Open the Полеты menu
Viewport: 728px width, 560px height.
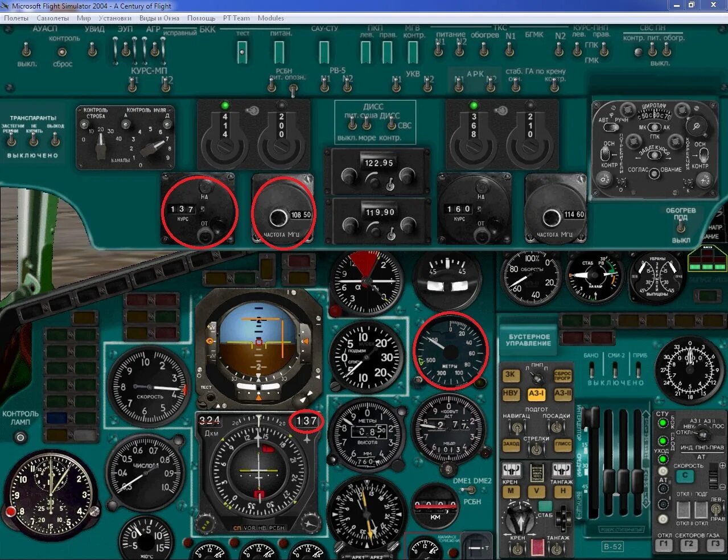(16, 18)
